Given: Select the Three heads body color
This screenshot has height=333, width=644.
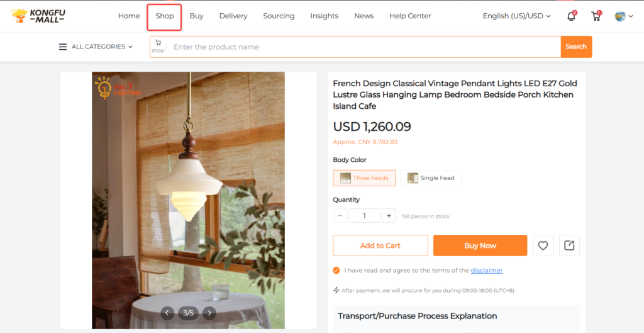Looking at the screenshot, I should pos(364,178).
